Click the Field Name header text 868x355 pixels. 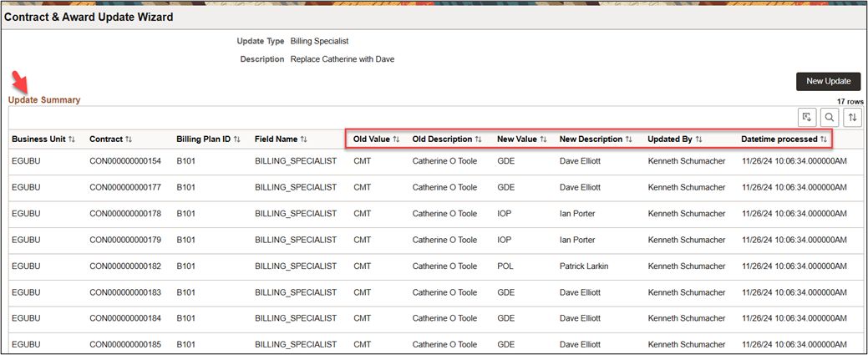(277, 139)
